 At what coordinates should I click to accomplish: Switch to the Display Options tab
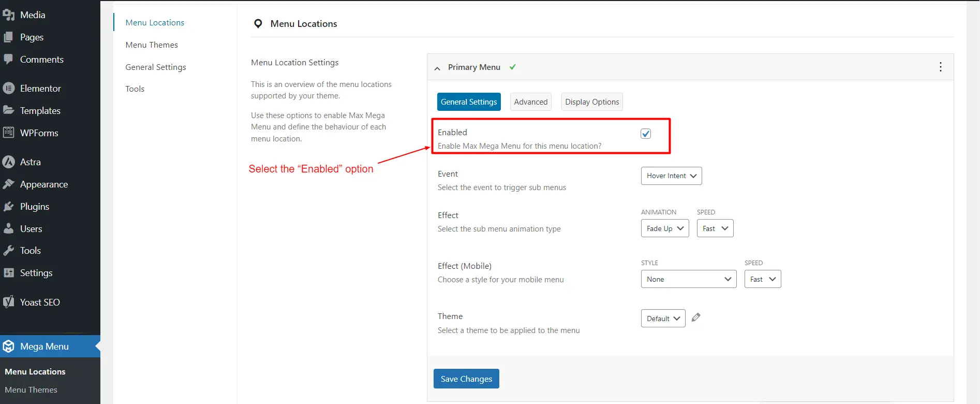click(x=592, y=102)
